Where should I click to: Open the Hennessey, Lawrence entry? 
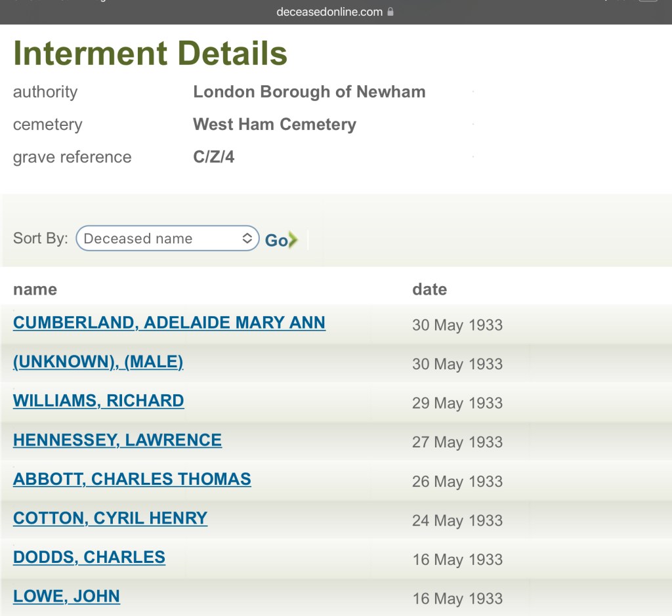click(x=117, y=440)
